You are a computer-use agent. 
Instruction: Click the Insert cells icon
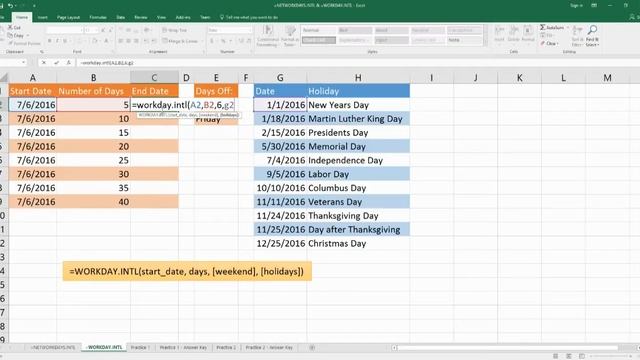tap(499, 33)
